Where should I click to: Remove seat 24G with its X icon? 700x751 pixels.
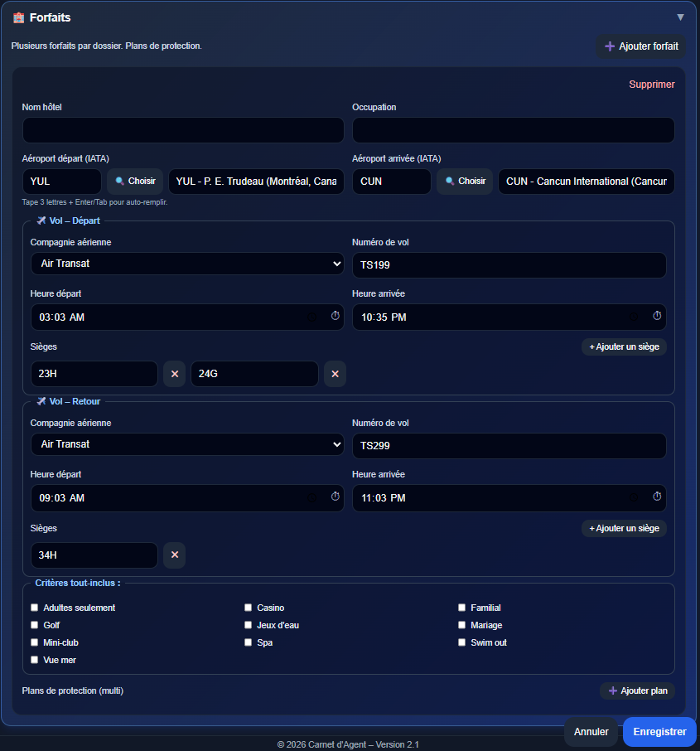pos(335,374)
